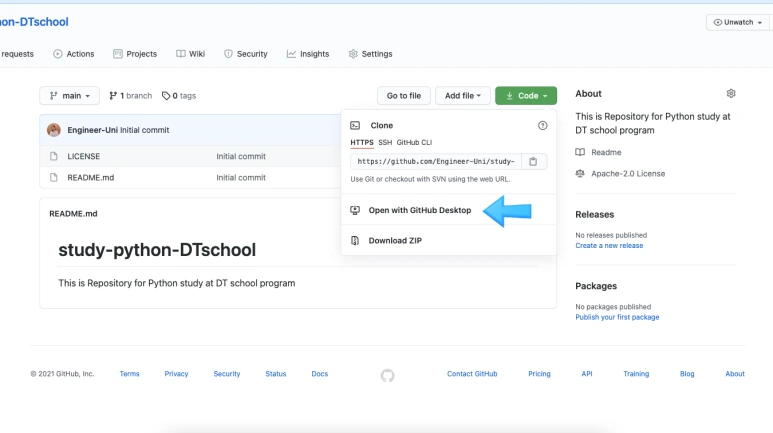Switch to the SSH clone tab

click(385, 143)
